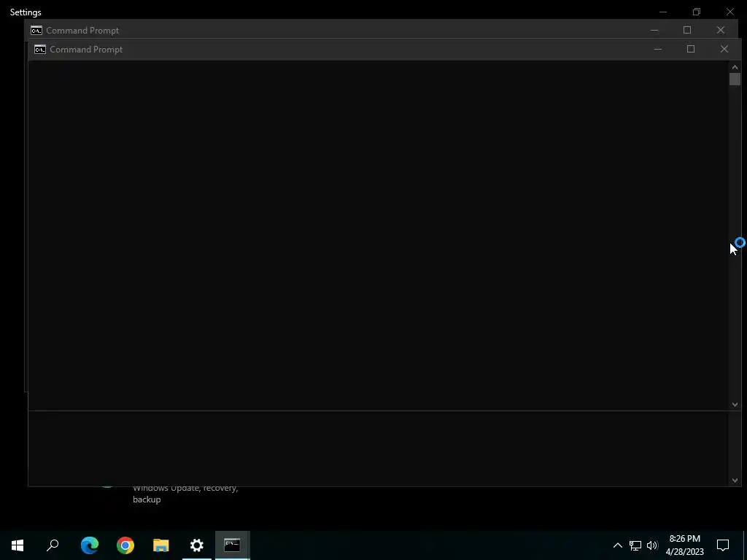Click the back Command Prompt window's system icon
This screenshot has width=747, height=560.
(36, 31)
